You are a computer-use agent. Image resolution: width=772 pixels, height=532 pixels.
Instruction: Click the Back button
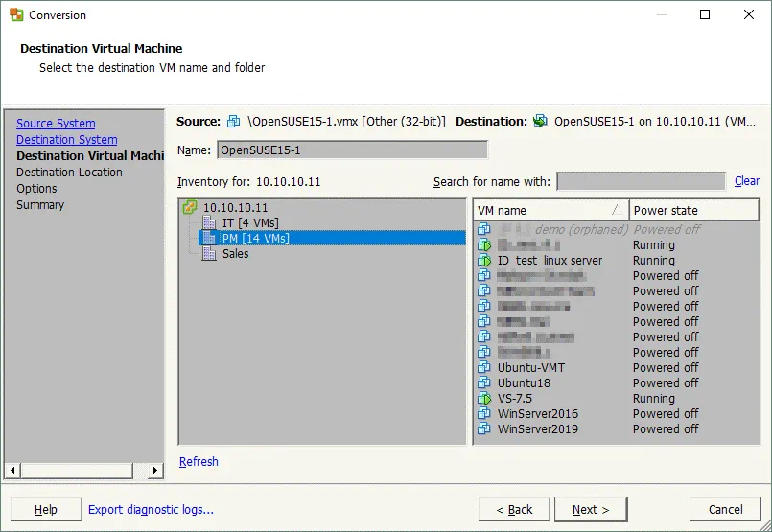point(513,510)
